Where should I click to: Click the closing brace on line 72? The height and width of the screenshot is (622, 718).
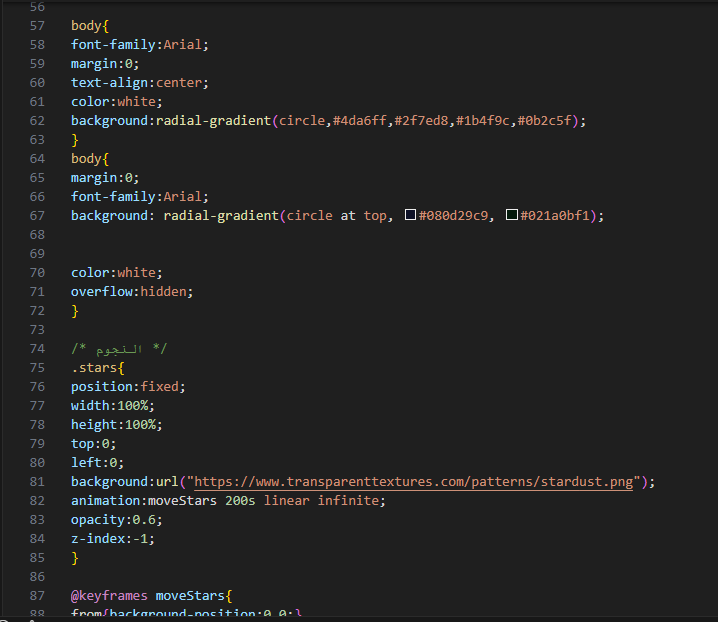click(x=75, y=311)
